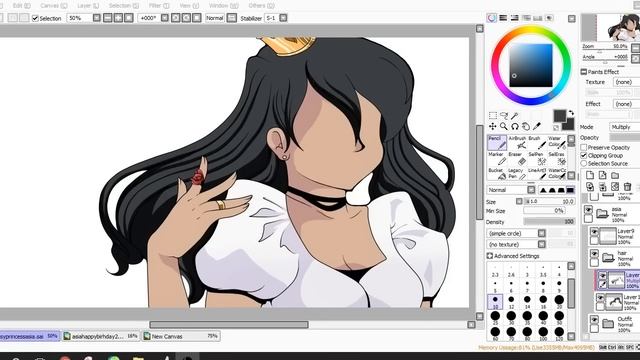Open the Stabilizer S-1 dropdown
This screenshot has height=360, width=640.
283,18
